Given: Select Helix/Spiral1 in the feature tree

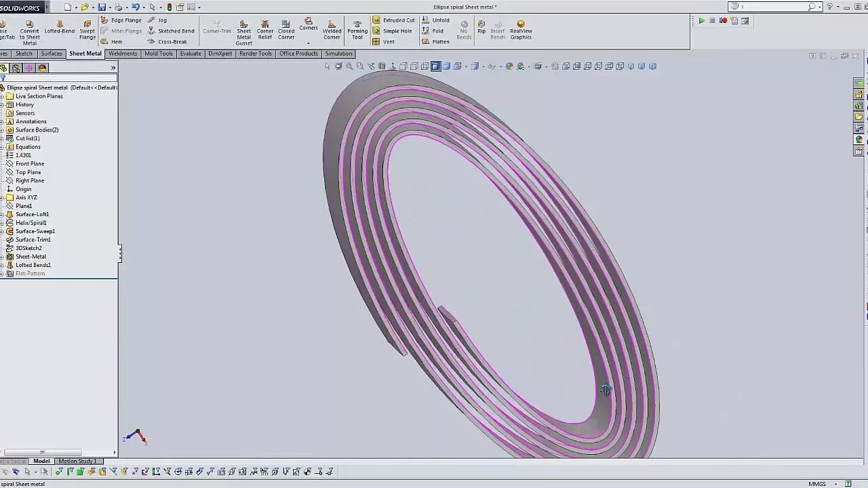Looking at the screenshot, I should [x=31, y=222].
